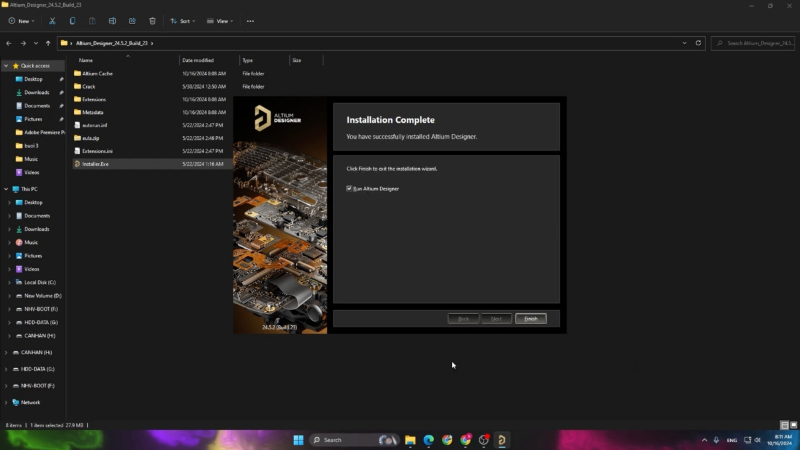
Task: Click the microphone tray icon
Action: pyautogui.click(x=716, y=440)
